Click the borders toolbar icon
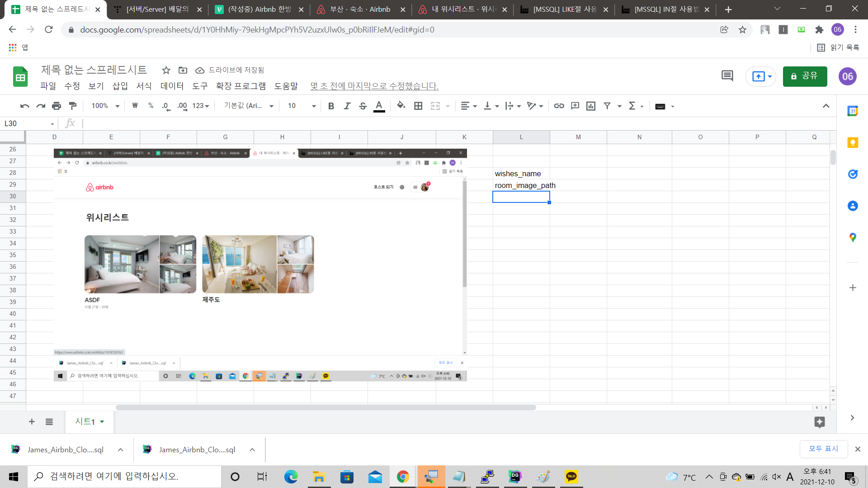 click(x=418, y=106)
